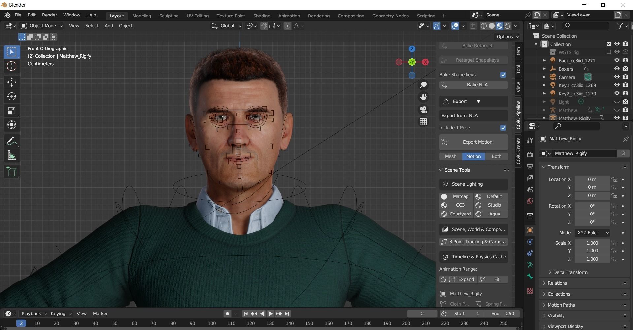This screenshot has height=330, width=644.
Task: Open the Render properties tab icon
Action: (530, 155)
